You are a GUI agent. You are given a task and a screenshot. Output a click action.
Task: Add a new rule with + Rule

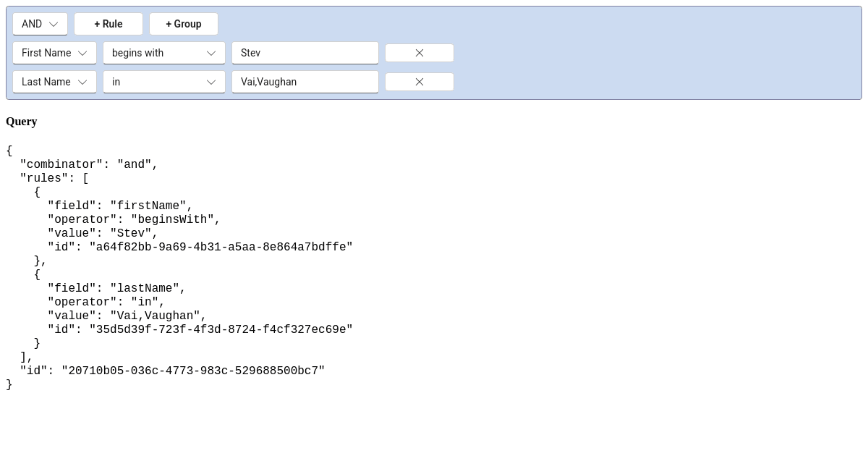click(109, 24)
